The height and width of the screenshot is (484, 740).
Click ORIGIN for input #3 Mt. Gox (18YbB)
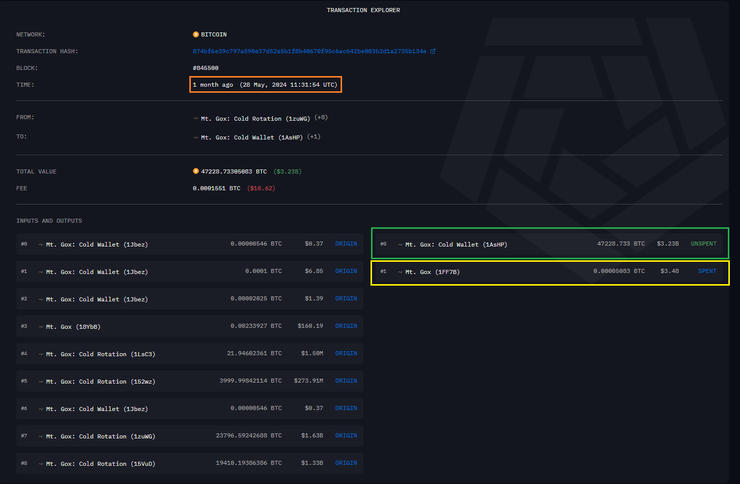coord(346,326)
